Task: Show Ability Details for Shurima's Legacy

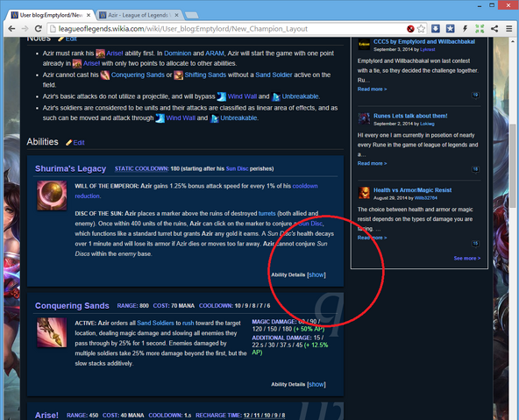Action: click(x=316, y=274)
